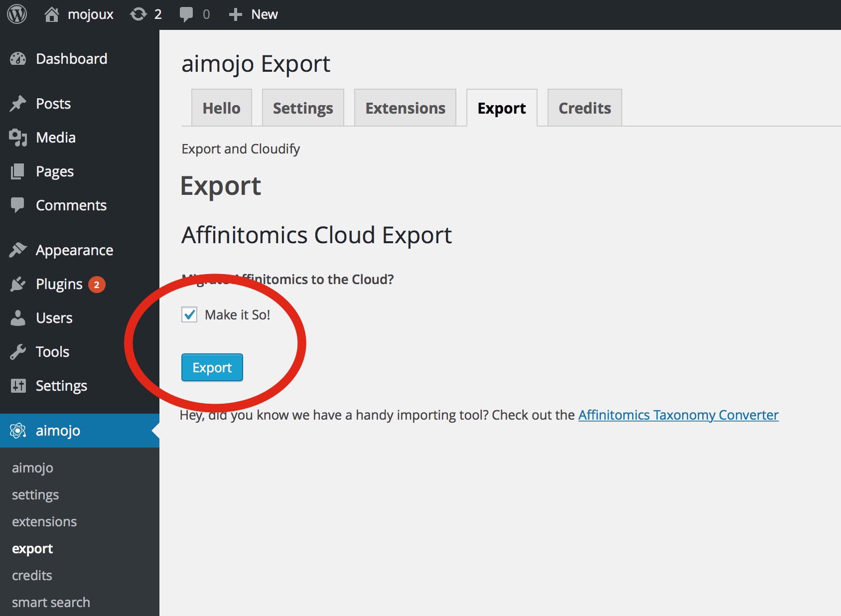Screen dimensions: 841x616
Task: Click the aimojo atom icon
Action: click(x=18, y=431)
